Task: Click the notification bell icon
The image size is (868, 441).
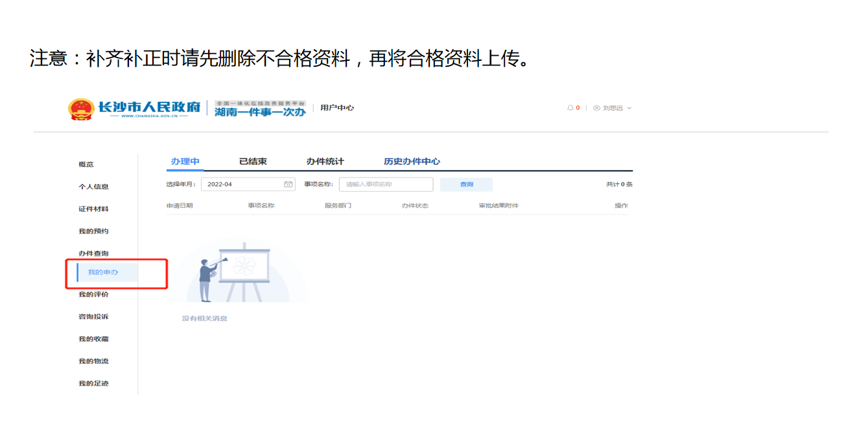Action: point(570,108)
